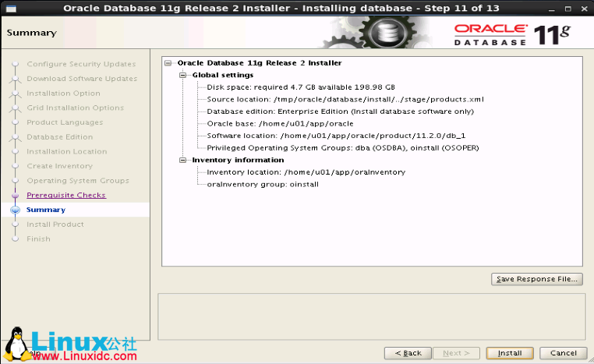Select Configure Security Updates step

tap(81, 64)
